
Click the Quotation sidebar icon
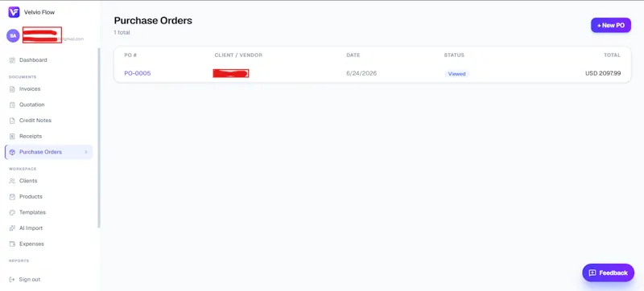tap(12, 105)
